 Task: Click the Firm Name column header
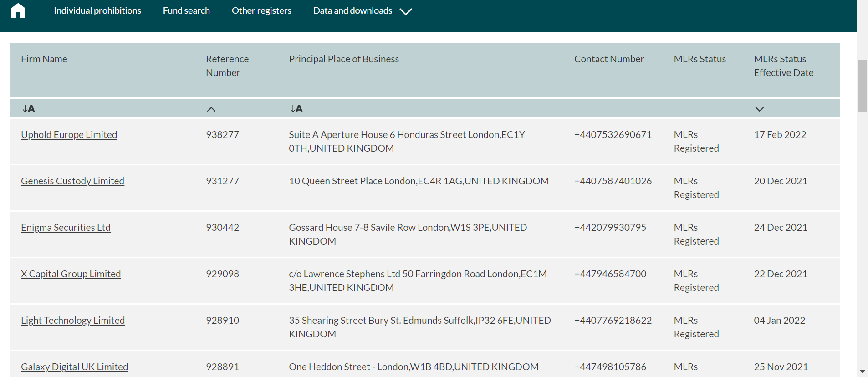(44, 59)
